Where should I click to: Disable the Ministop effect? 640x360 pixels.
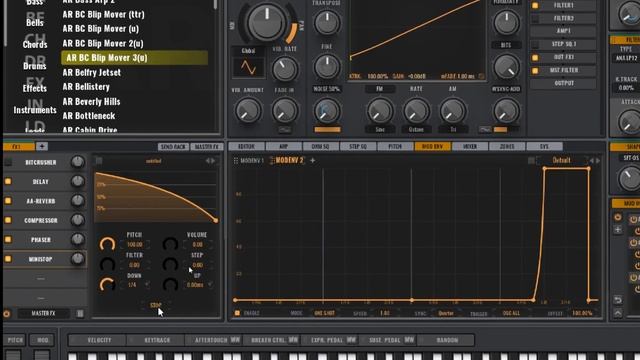point(8,259)
